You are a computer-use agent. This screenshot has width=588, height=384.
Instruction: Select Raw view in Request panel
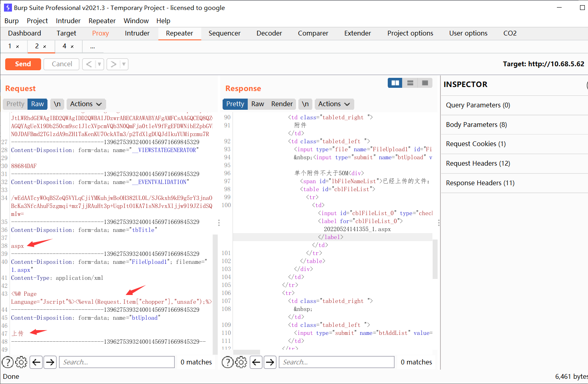[x=37, y=104]
